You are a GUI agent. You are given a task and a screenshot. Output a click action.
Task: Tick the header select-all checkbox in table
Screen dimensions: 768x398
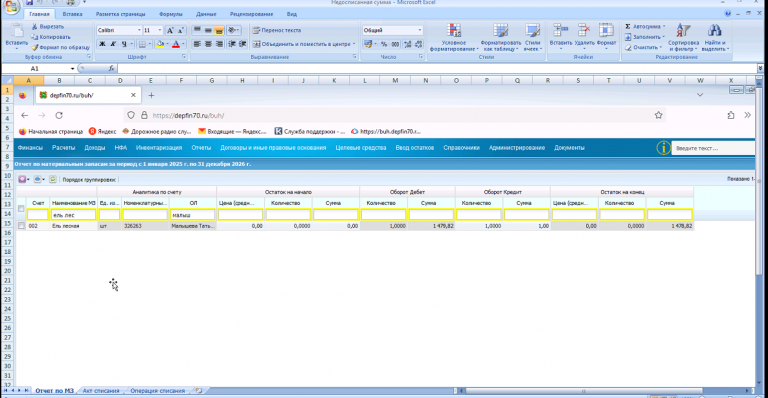pyautogui.click(x=21, y=209)
